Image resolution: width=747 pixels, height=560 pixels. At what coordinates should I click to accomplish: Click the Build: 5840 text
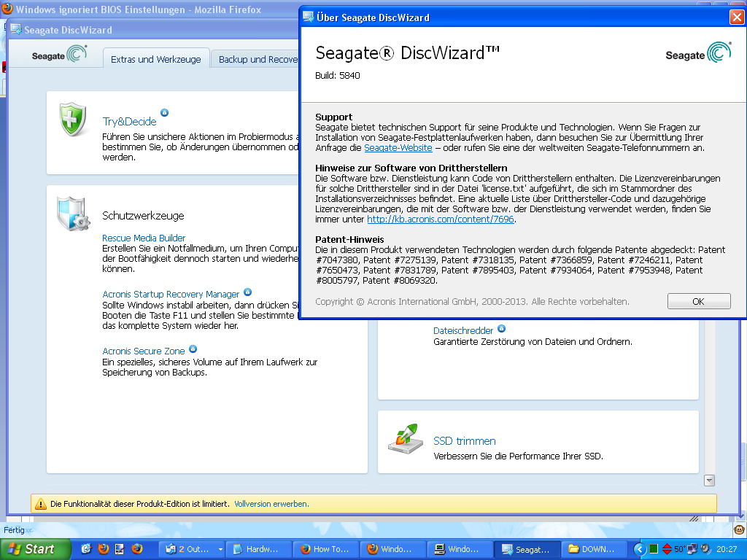point(337,75)
